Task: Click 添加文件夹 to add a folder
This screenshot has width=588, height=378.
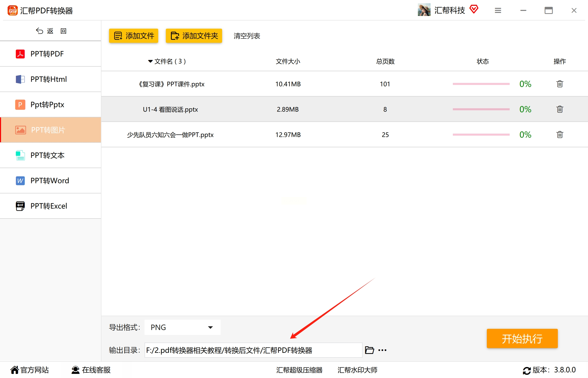Action: [194, 36]
